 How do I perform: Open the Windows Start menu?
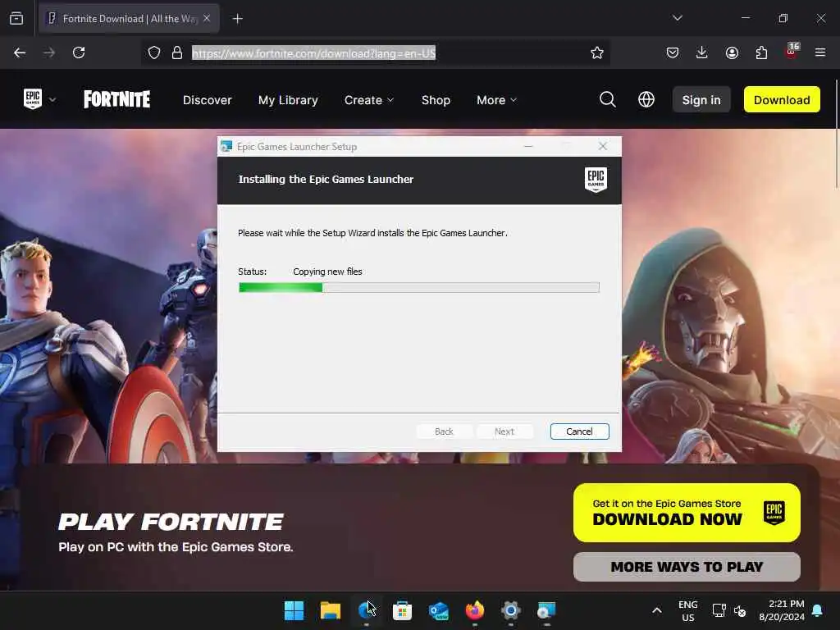click(294, 610)
